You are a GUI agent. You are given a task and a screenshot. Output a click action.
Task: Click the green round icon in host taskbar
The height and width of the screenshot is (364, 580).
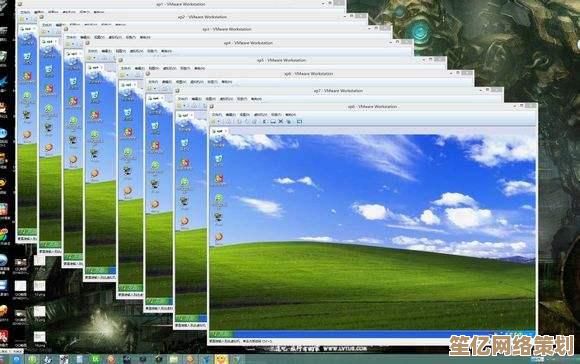pyautogui.click(x=33, y=359)
